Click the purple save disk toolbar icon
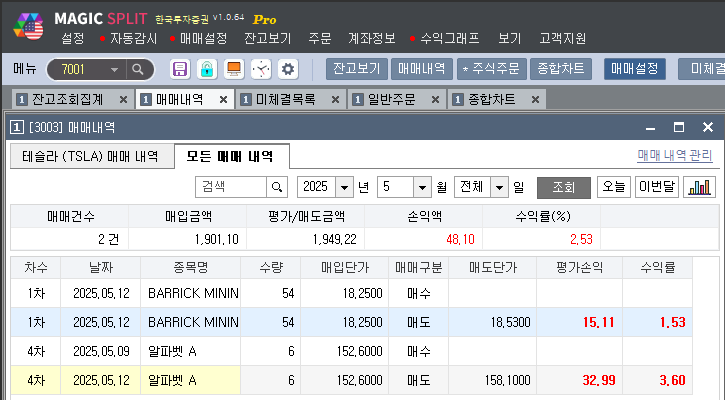The image size is (725, 400). click(x=179, y=69)
